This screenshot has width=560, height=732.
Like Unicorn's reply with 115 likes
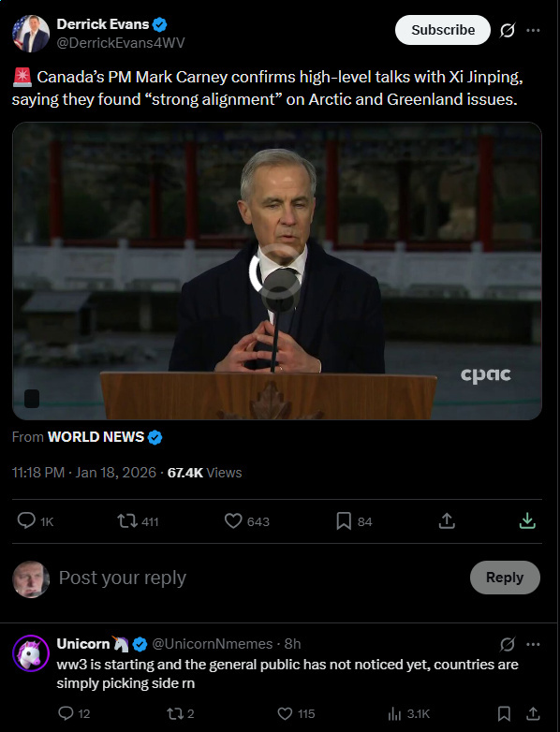(296, 713)
